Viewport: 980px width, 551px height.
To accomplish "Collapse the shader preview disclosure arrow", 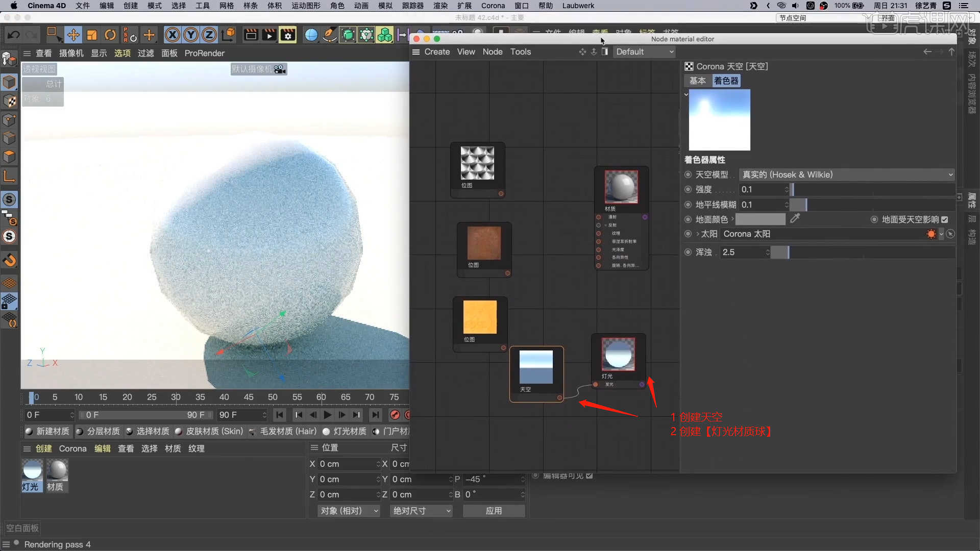I will pyautogui.click(x=686, y=94).
